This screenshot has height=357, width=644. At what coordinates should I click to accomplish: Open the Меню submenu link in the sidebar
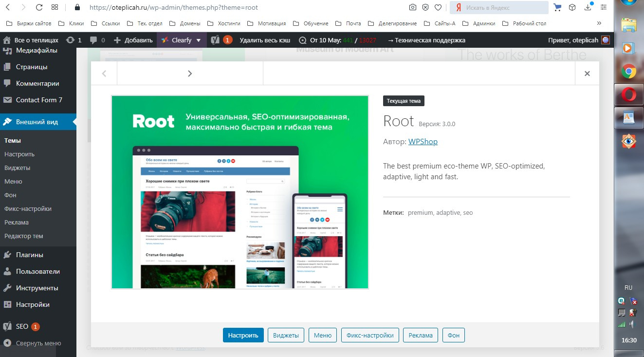(x=13, y=181)
